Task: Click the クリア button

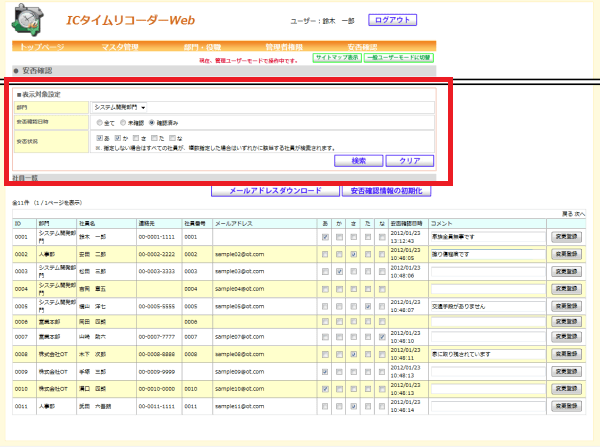Action: point(410,161)
